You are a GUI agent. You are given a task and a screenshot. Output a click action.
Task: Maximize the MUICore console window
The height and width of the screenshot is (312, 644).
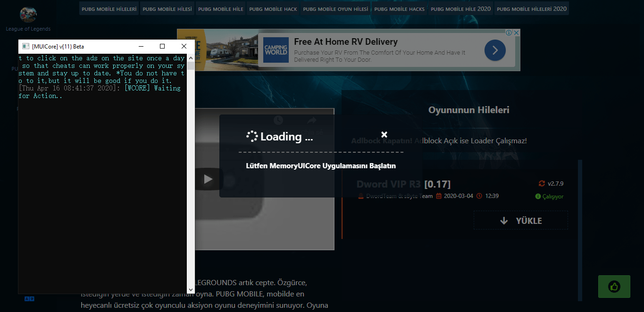coord(162,46)
